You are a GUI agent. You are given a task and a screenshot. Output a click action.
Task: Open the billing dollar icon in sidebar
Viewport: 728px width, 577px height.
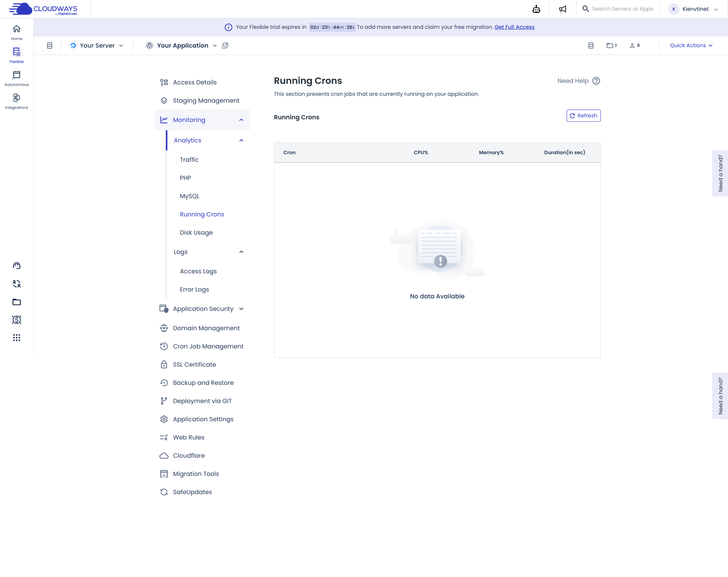click(16, 320)
